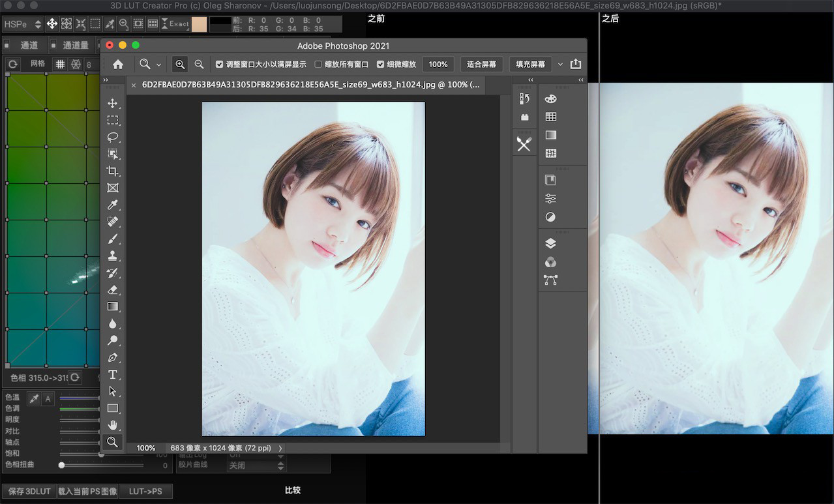Select the Zoom tool in Photoshop toolbar

point(113,442)
